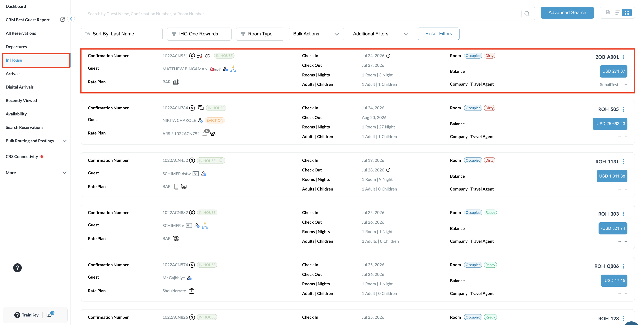Click the linked reservations icon beside 1022ACN551

click(208, 56)
